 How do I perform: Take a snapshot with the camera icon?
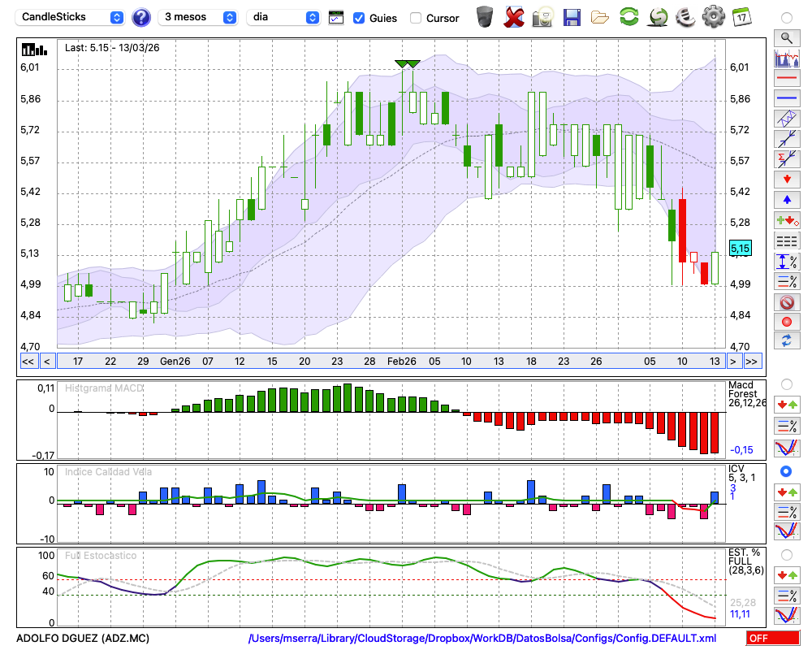coord(542,17)
